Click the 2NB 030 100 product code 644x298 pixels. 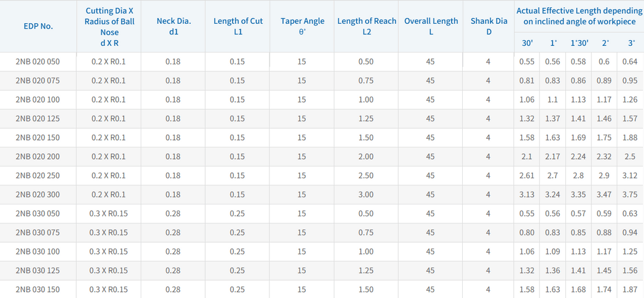click(38, 251)
